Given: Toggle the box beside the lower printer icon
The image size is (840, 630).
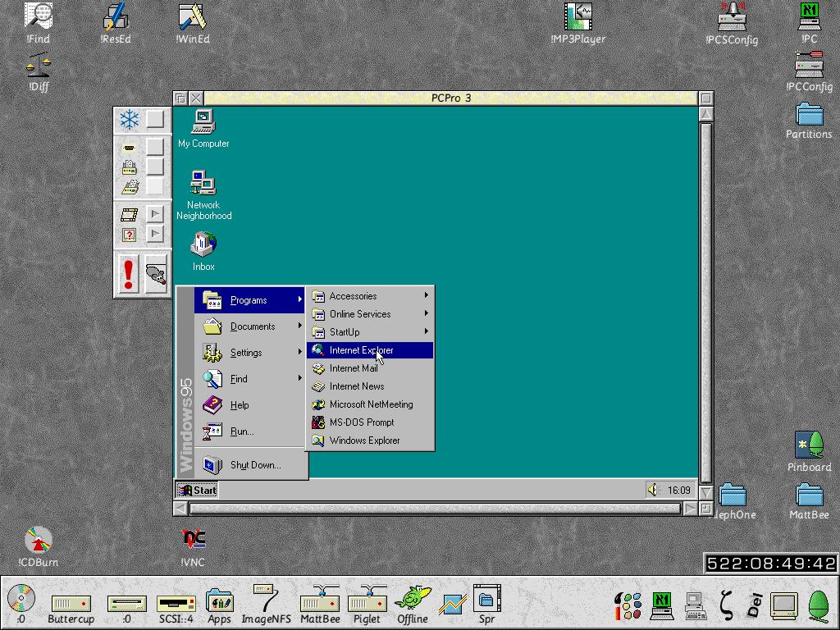Looking at the screenshot, I should coord(155,186).
